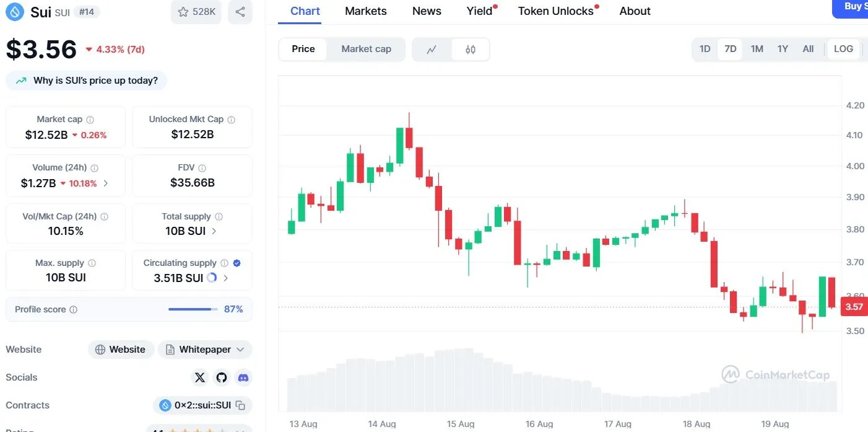Open Sui's X (Twitter) profile icon
This screenshot has width=868, height=432.
(199, 377)
